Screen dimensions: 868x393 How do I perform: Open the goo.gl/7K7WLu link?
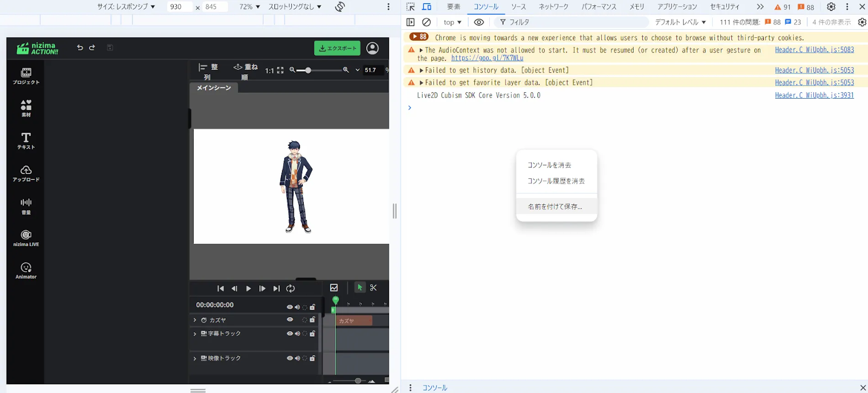click(x=487, y=59)
